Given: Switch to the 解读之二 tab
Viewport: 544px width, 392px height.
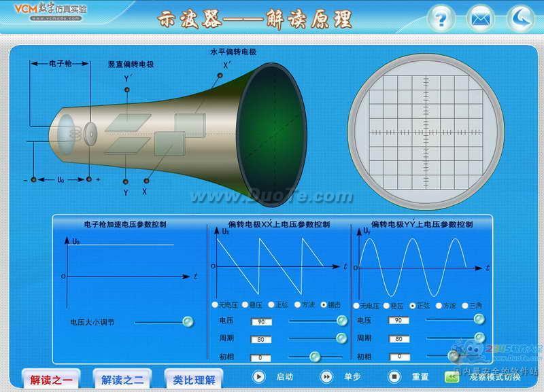Looking at the screenshot, I should pyautogui.click(x=122, y=379).
